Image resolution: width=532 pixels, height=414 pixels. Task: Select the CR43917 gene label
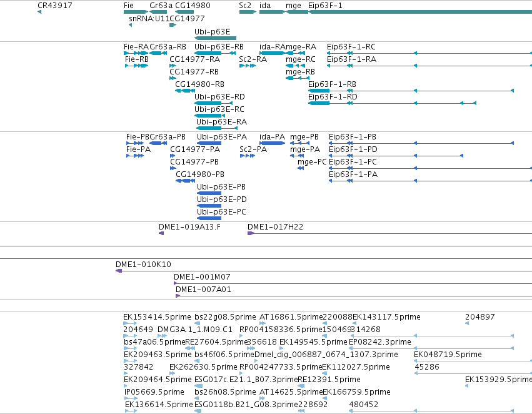pos(54,6)
